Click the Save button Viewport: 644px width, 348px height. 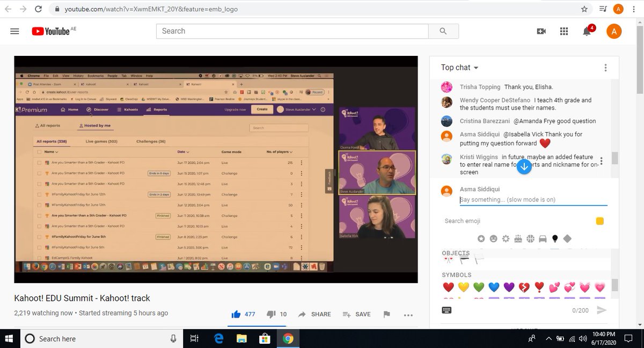[357, 314]
